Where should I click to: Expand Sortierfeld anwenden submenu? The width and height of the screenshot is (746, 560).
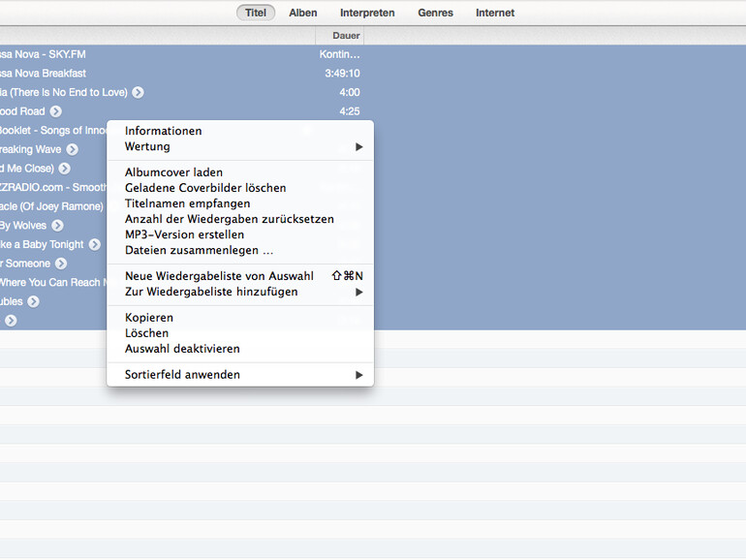point(240,374)
